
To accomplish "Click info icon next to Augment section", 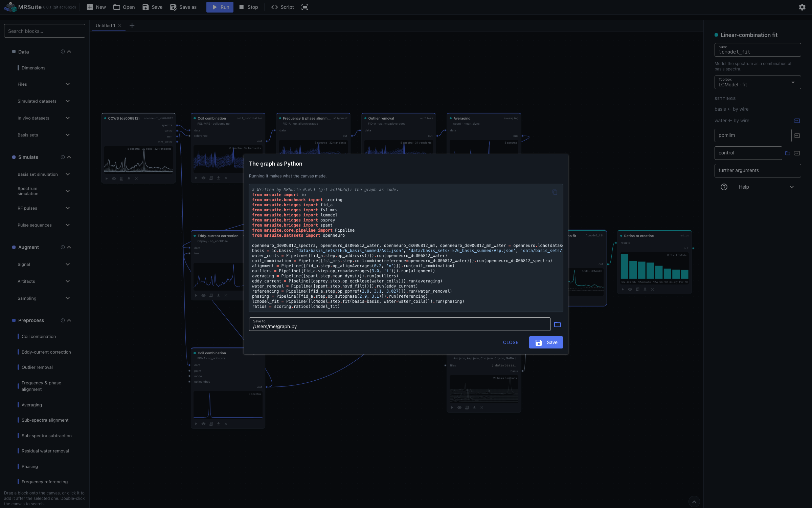I will pos(63,247).
